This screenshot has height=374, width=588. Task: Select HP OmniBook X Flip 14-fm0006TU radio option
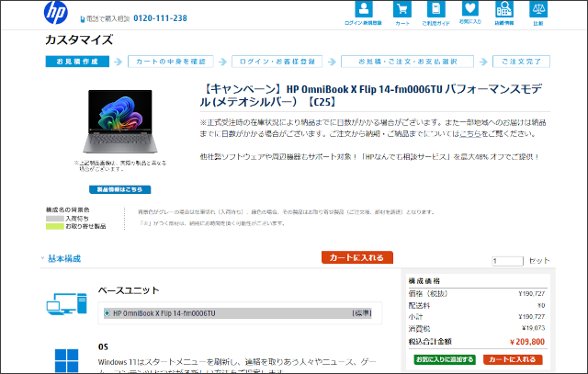107,313
